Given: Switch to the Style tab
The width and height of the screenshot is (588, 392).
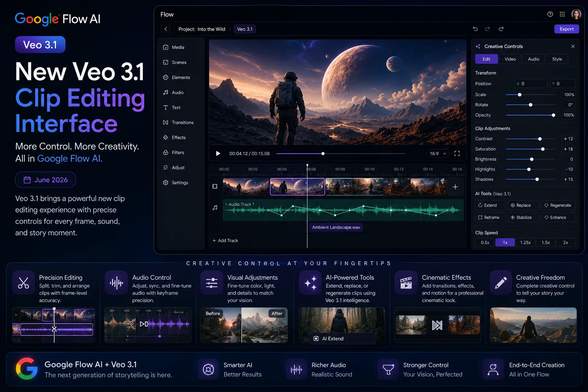Looking at the screenshot, I should pyautogui.click(x=557, y=59).
